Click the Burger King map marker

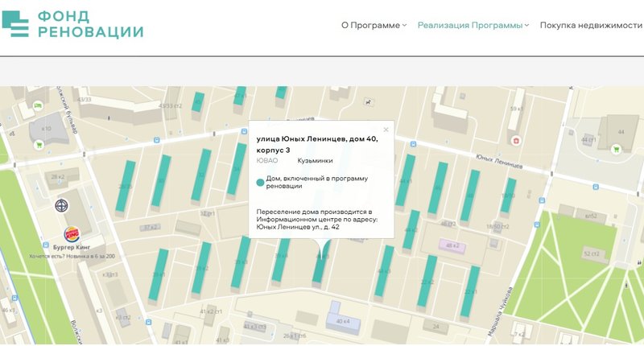[x=72, y=235]
